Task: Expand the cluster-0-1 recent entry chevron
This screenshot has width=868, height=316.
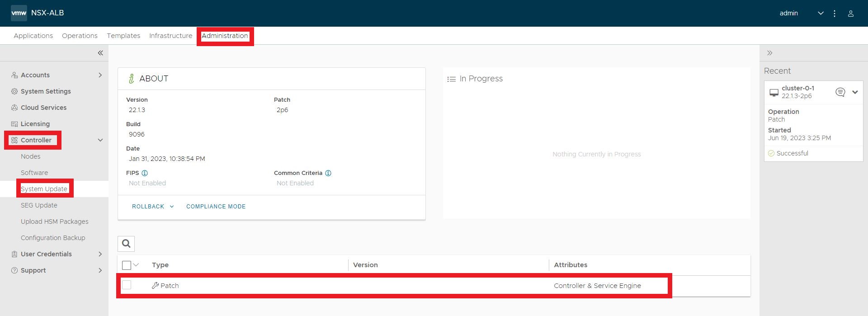Action: [x=855, y=92]
